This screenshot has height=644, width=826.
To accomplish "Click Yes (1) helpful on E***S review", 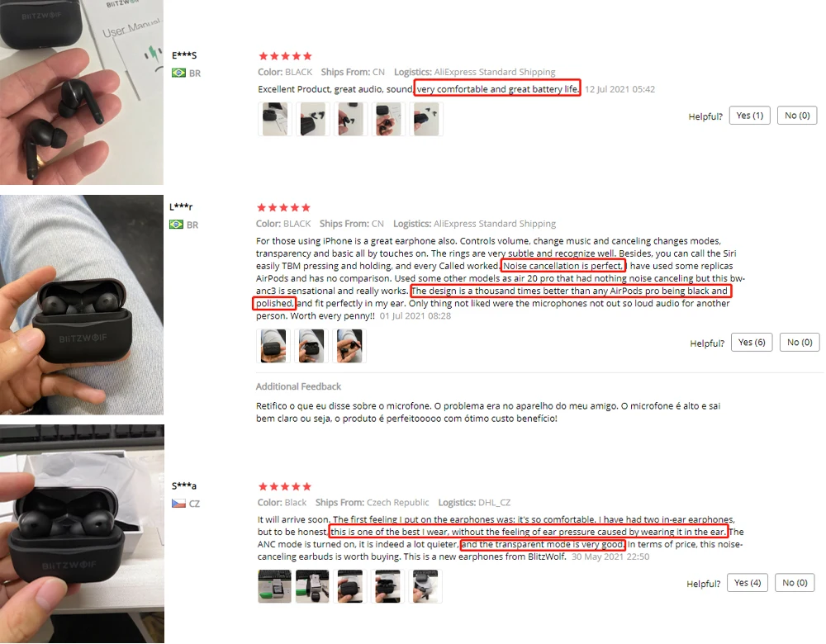I will (x=750, y=116).
